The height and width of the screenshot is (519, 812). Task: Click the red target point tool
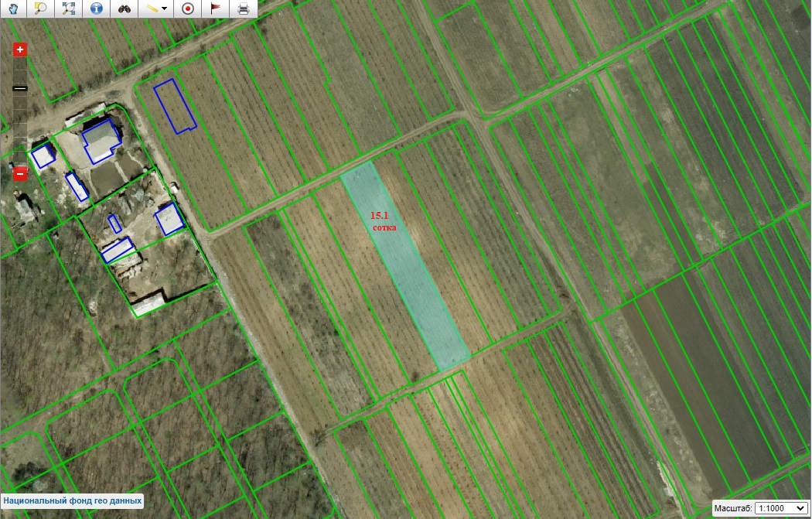[187, 9]
